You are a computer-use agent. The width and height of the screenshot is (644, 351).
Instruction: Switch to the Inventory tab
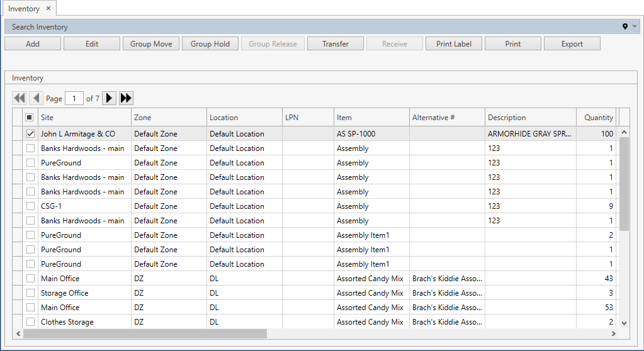coord(24,9)
